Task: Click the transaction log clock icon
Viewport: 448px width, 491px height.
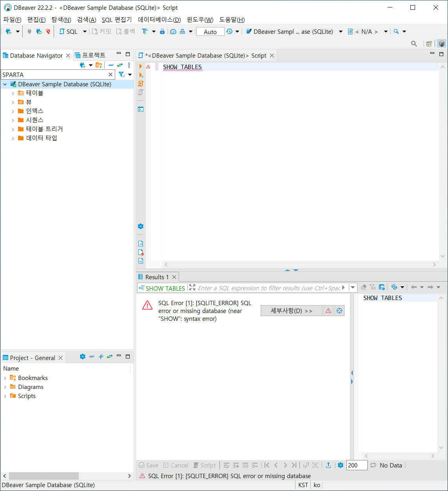Action: pyautogui.click(x=229, y=31)
